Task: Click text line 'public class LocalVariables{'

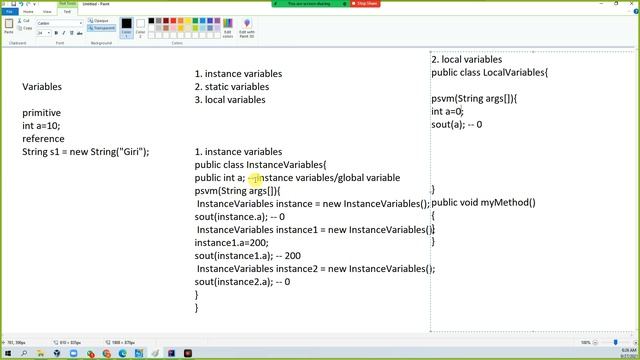Action: coord(489,73)
